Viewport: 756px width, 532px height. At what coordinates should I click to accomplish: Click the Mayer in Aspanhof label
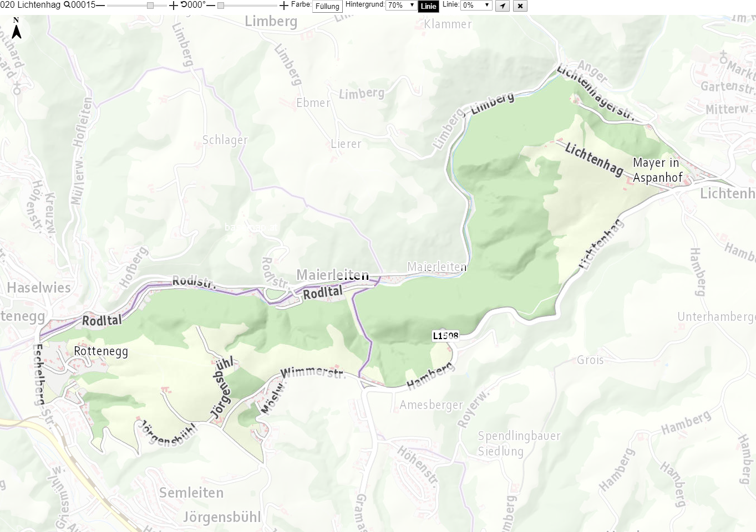tap(658, 170)
